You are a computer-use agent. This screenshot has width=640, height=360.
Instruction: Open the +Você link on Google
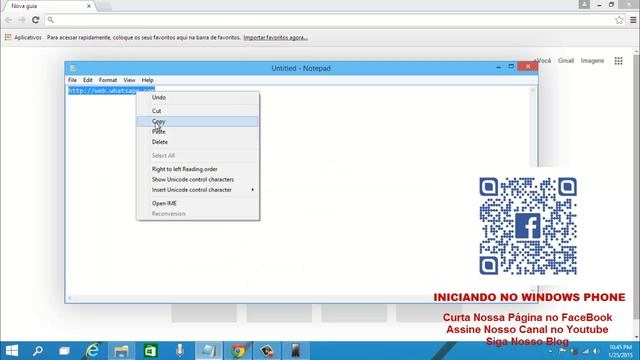point(543,60)
